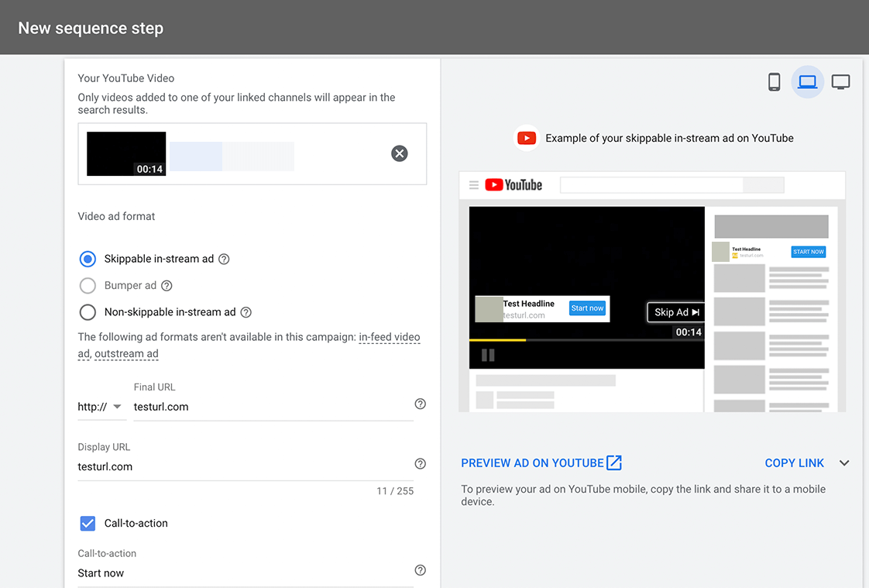Choose the Bumper ad format
869x588 pixels.
88,285
